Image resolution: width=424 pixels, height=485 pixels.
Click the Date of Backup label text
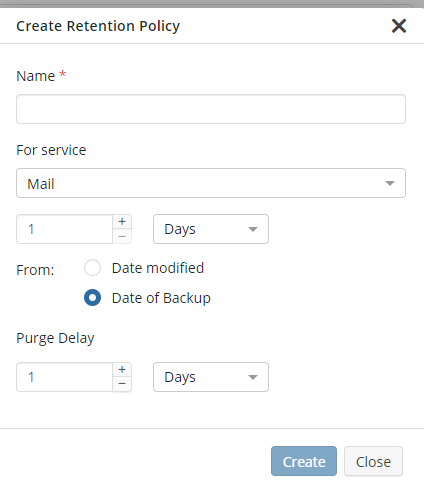click(x=161, y=298)
